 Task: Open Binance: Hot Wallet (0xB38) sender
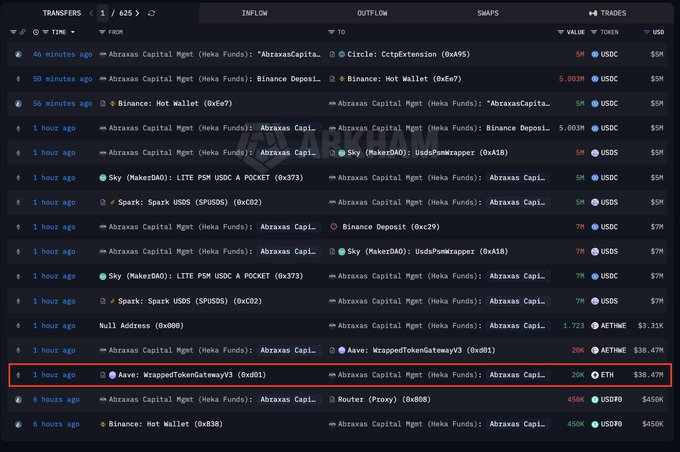tap(166, 424)
